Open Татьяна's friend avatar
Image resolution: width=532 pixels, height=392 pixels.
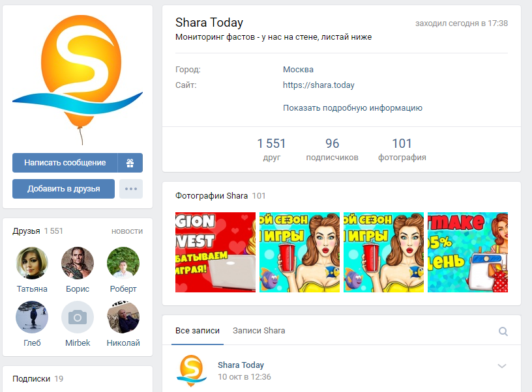pos(32,263)
